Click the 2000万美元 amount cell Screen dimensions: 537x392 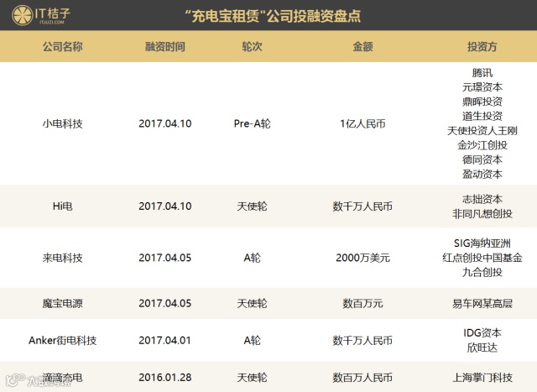362,258
